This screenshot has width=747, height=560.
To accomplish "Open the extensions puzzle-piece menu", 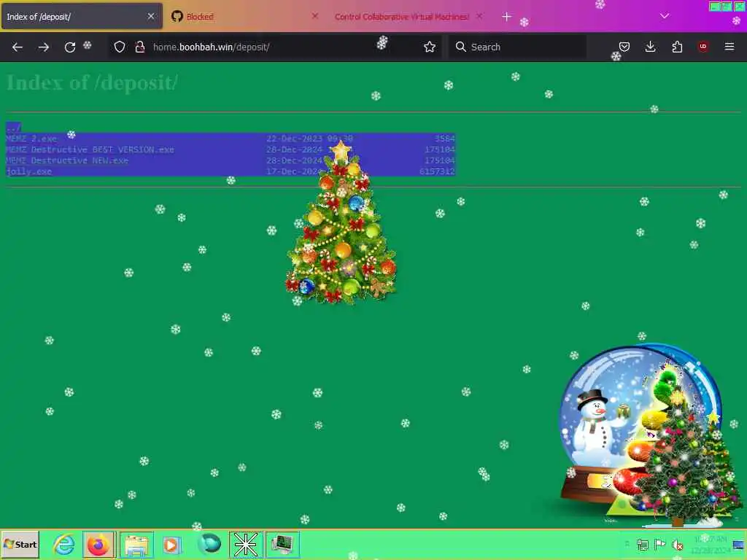I will tap(677, 47).
